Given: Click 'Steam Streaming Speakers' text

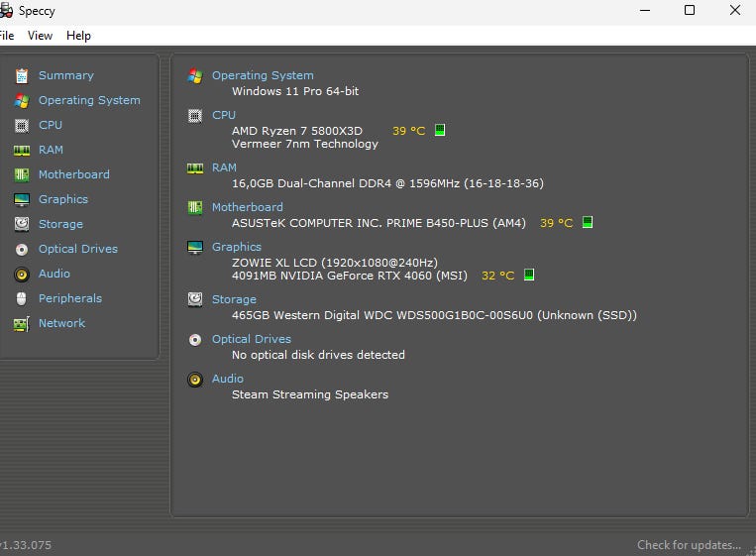Looking at the screenshot, I should pyautogui.click(x=310, y=394).
